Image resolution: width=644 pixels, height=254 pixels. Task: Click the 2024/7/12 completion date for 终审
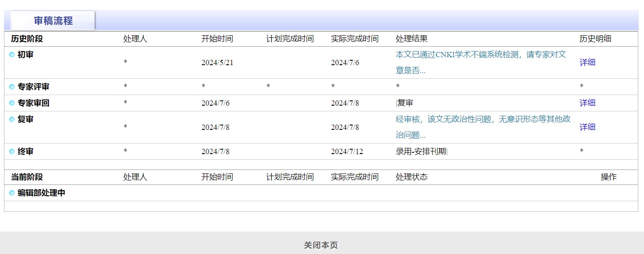[347, 152]
